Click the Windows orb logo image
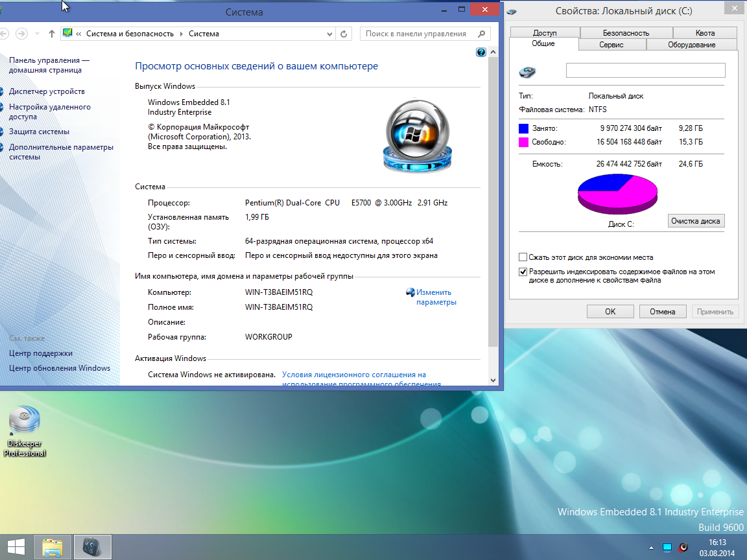 tap(418, 135)
